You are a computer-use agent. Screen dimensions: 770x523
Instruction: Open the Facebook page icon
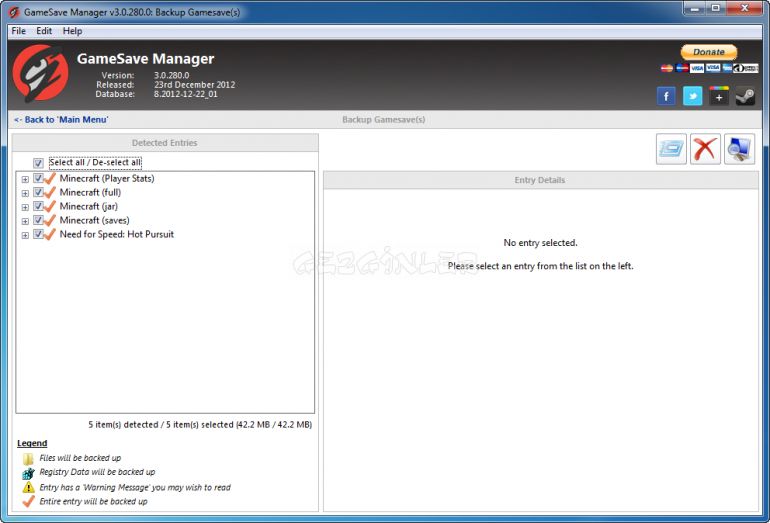click(666, 96)
